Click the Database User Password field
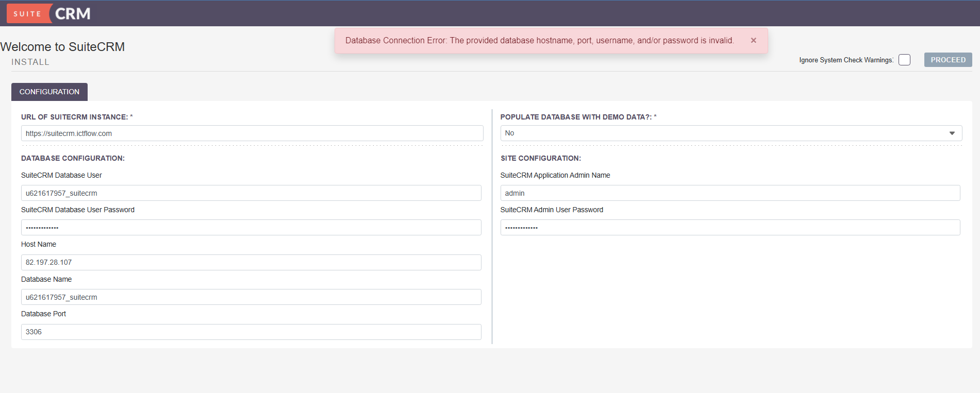 [251, 228]
